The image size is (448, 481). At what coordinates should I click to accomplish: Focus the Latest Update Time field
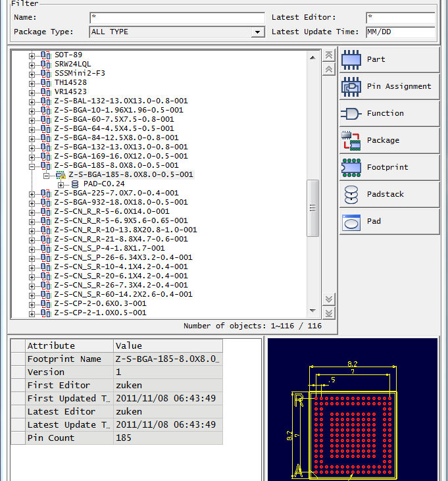pyautogui.click(x=400, y=32)
